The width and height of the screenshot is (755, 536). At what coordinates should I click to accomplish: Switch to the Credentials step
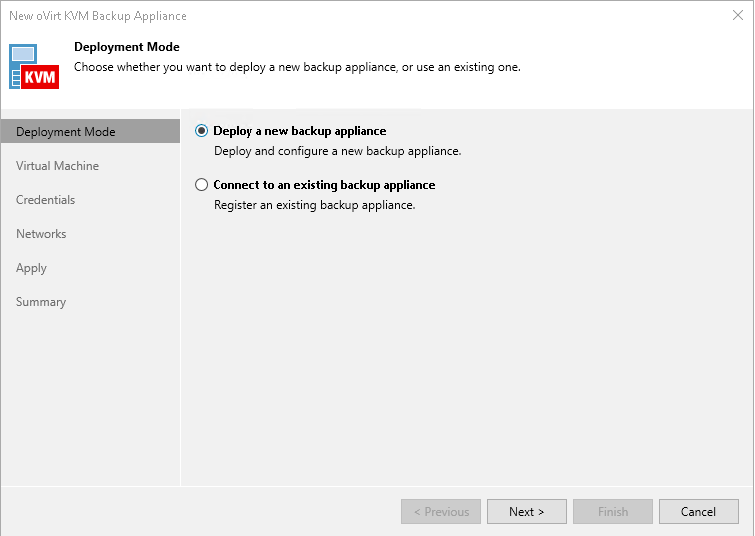[x=46, y=200]
